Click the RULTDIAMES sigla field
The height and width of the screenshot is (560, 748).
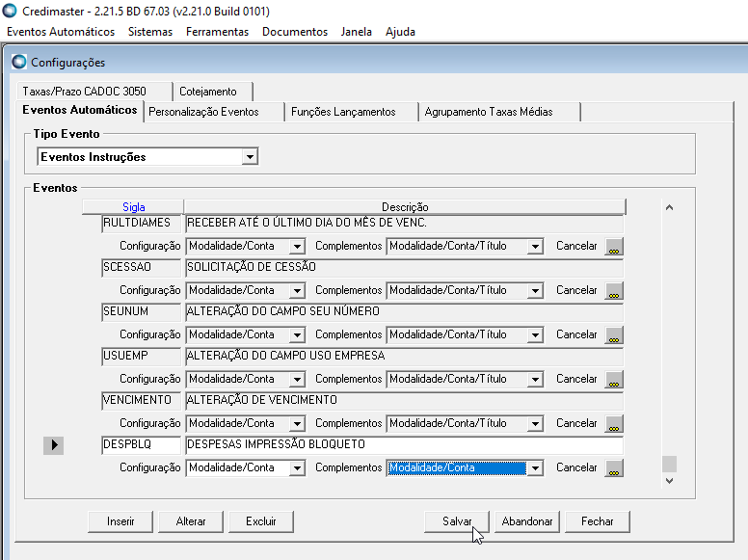(x=141, y=223)
